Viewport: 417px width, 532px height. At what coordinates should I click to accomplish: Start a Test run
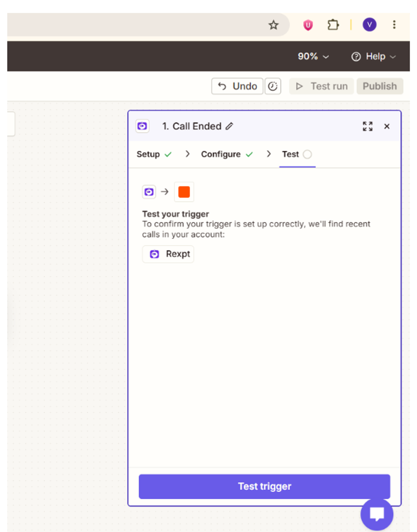tap(321, 86)
